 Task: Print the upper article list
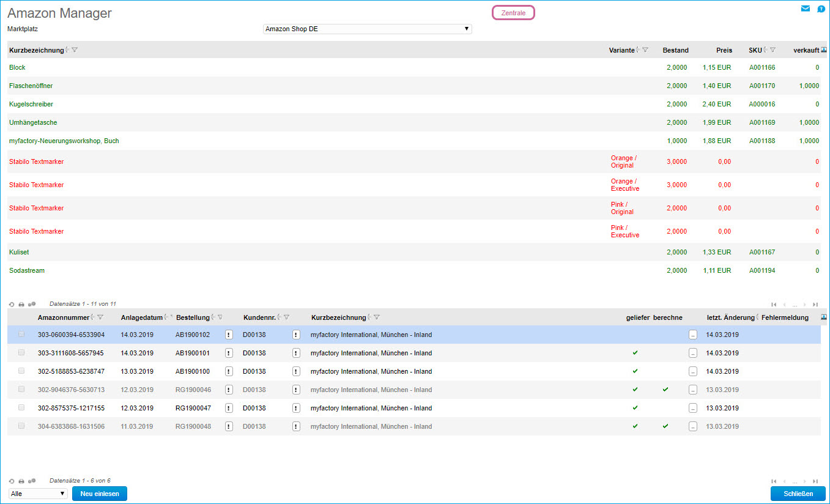pyautogui.click(x=21, y=304)
